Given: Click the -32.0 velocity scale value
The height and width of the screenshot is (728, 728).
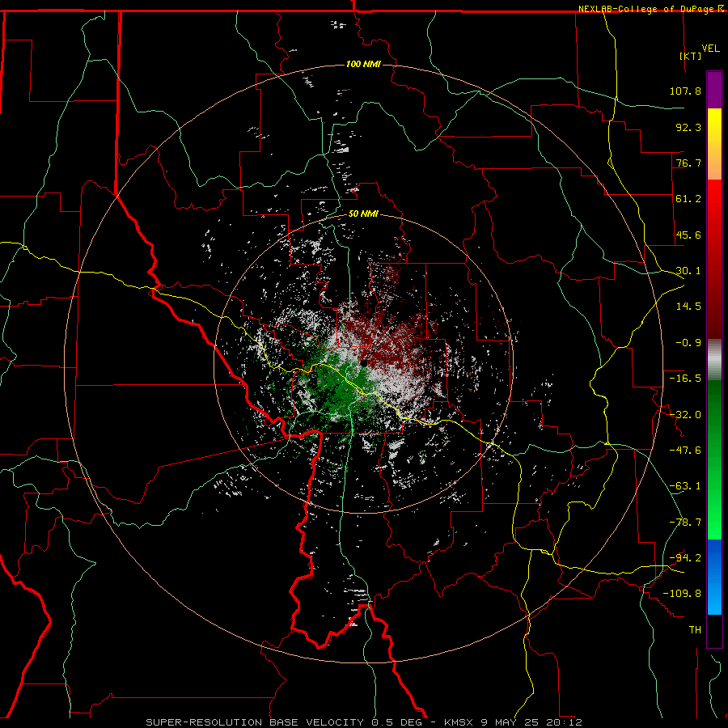Looking at the screenshot, I should (x=685, y=415).
